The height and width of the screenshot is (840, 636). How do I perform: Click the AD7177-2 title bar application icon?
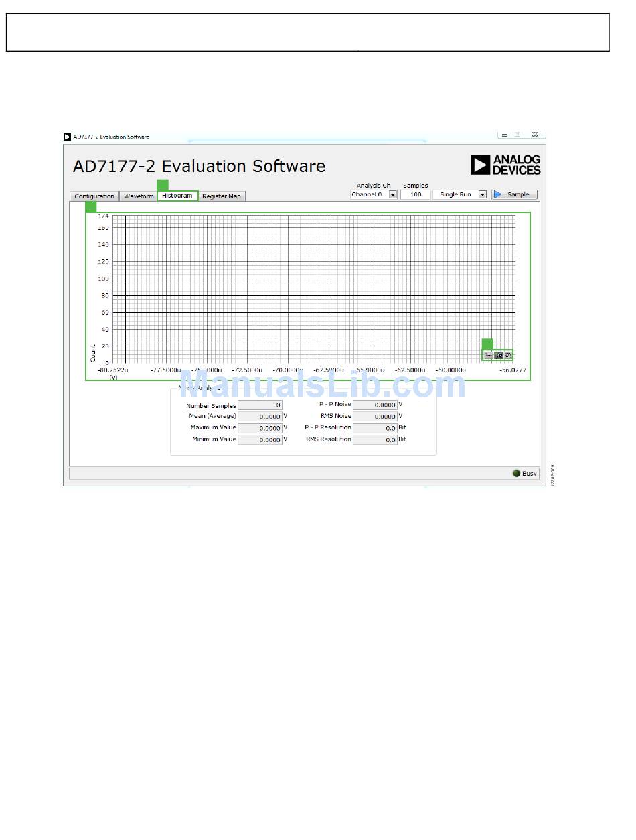67,137
